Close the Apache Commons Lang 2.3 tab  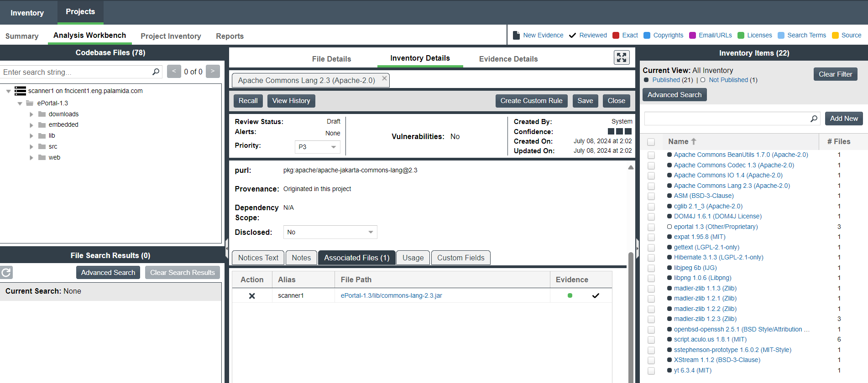[384, 78]
